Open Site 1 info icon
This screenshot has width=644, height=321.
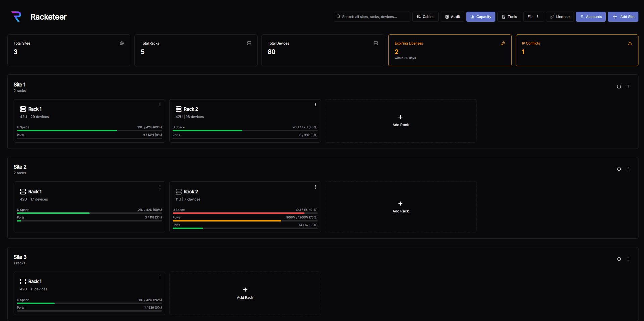click(619, 87)
